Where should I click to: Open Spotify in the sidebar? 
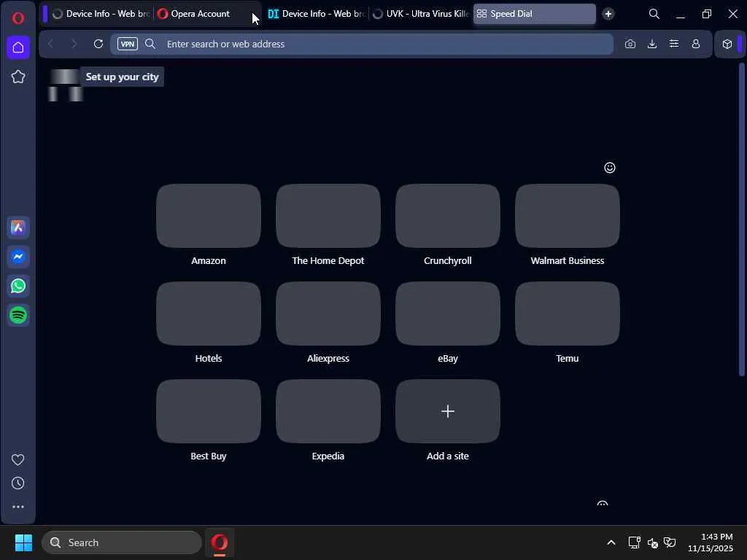(x=18, y=315)
